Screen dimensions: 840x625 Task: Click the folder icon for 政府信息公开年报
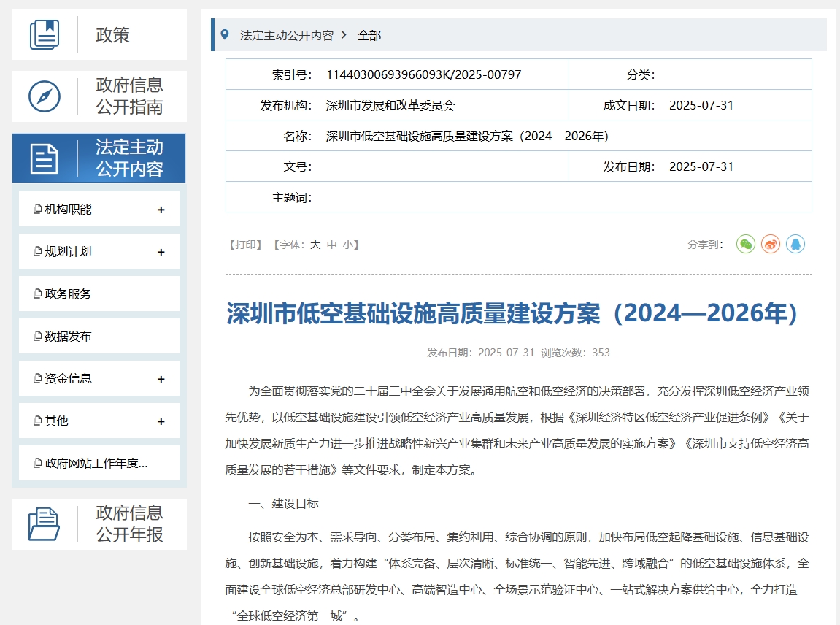(45, 524)
